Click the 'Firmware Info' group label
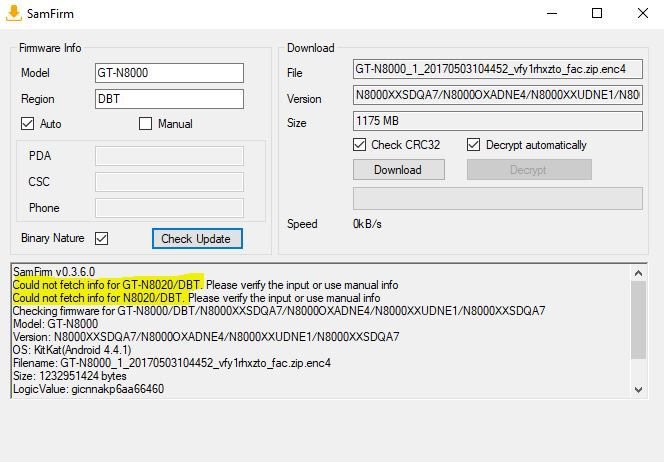664x462 pixels. tap(50, 48)
